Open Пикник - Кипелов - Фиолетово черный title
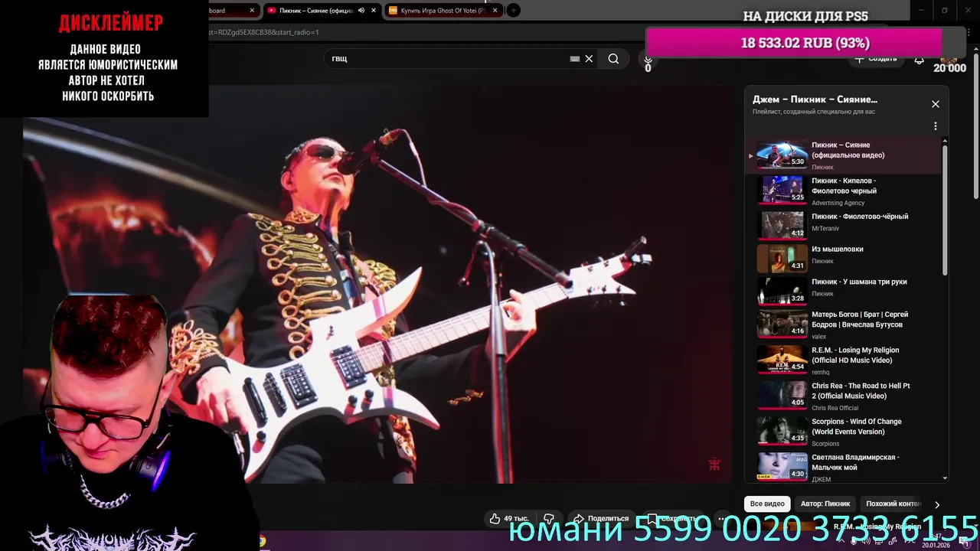 (x=844, y=186)
